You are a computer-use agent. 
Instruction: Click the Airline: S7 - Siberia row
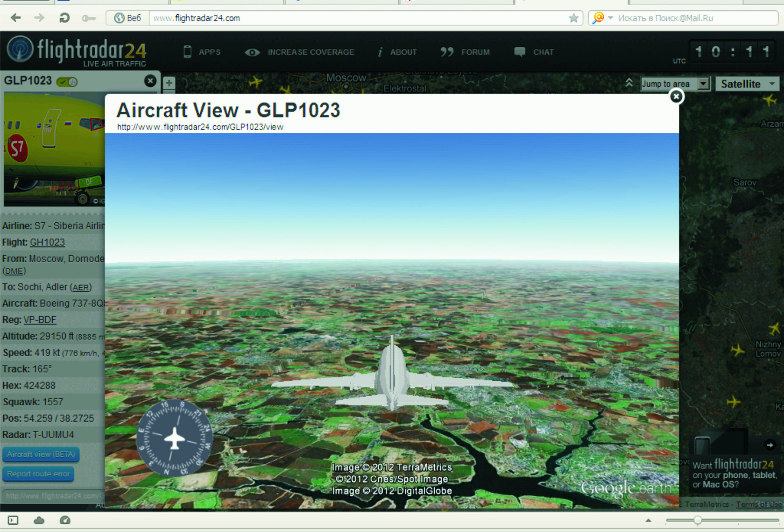pyautogui.click(x=53, y=226)
